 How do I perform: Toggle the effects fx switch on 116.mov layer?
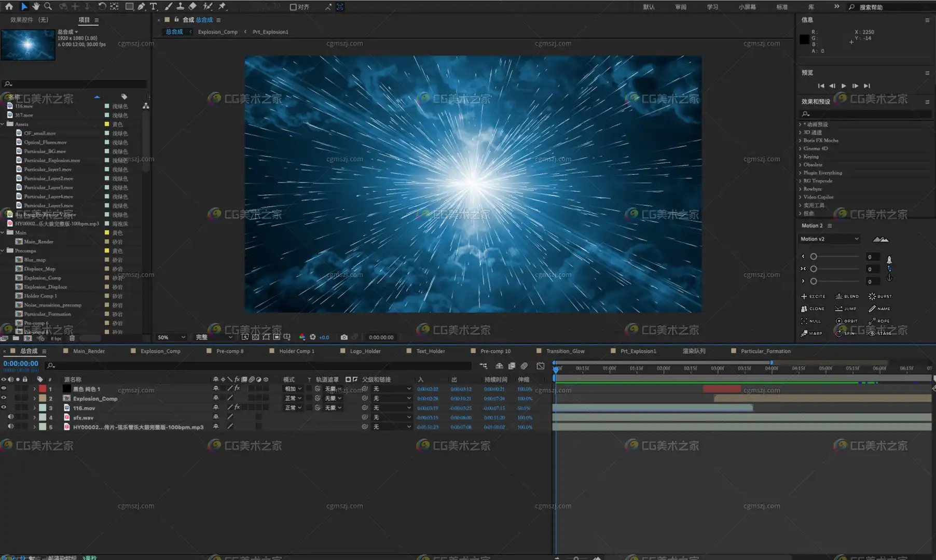click(x=237, y=408)
